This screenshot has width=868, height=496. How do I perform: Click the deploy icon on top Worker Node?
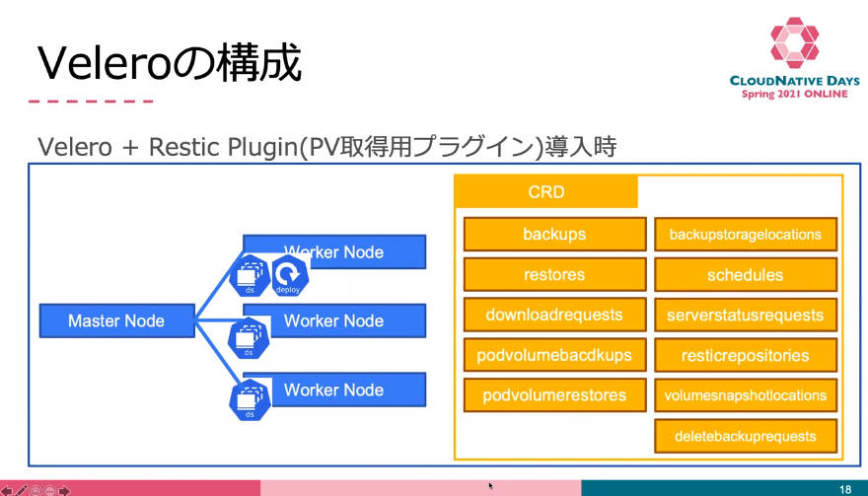tap(290, 275)
